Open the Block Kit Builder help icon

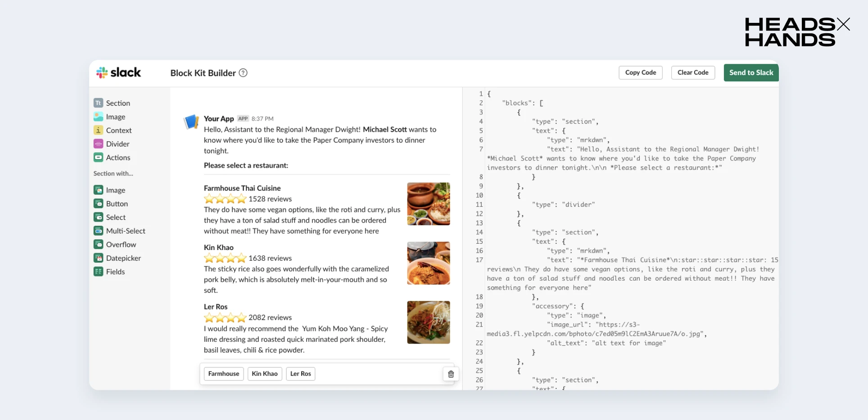pyautogui.click(x=243, y=73)
